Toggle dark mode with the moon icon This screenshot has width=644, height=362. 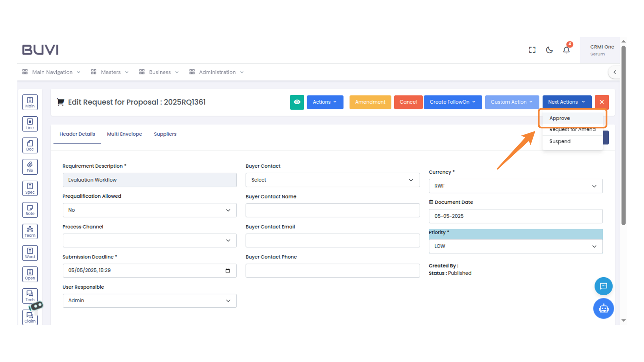pos(549,50)
